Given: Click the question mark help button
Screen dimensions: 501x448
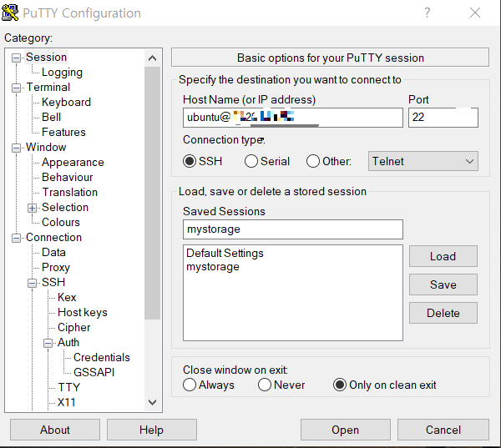Looking at the screenshot, I should point(428,13).
